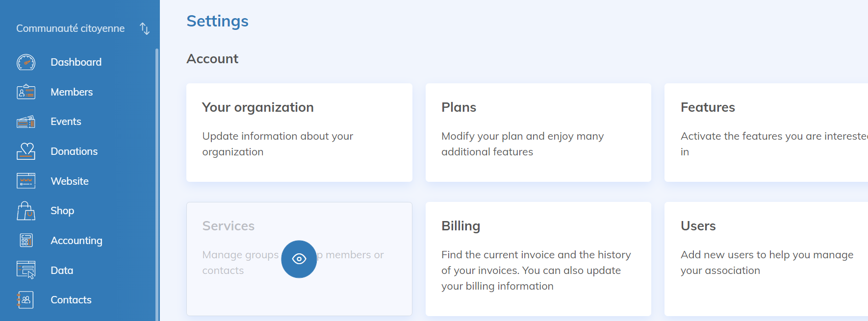The width and height of the screenshot is (868, 321).
Task: Toggle the eye icon on Services card
Action: click(x=299, y=259)
